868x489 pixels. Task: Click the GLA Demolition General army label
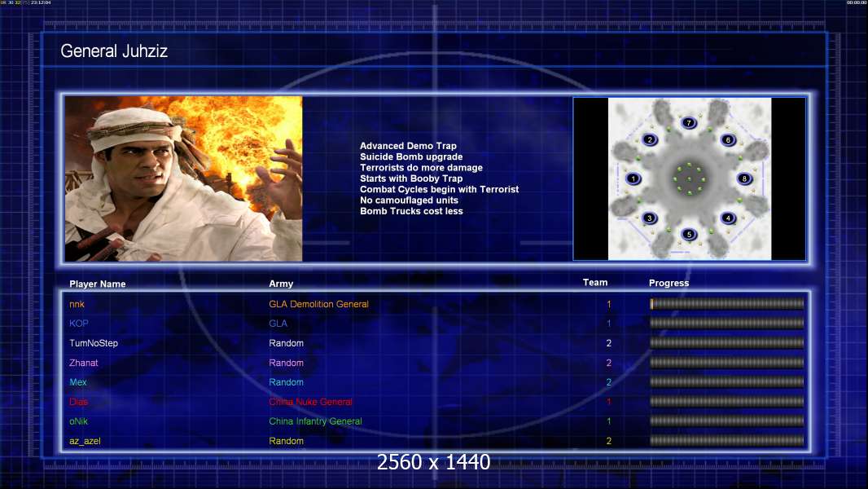click(x=318, y=304)
